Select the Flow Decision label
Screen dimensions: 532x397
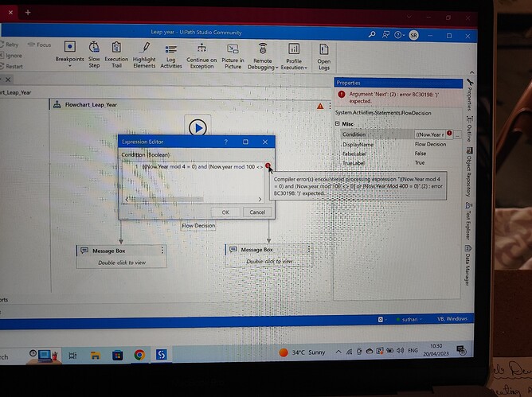[198, 225]
